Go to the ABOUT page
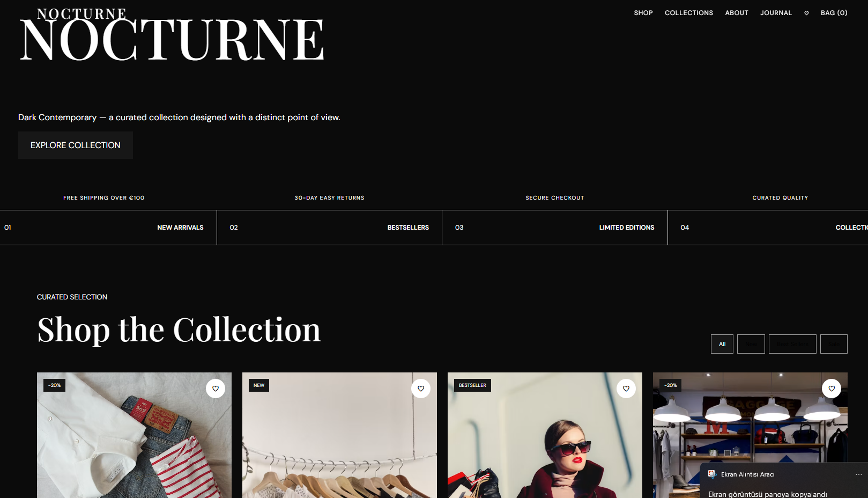868x498 pixels. click(x=737, y=13)
